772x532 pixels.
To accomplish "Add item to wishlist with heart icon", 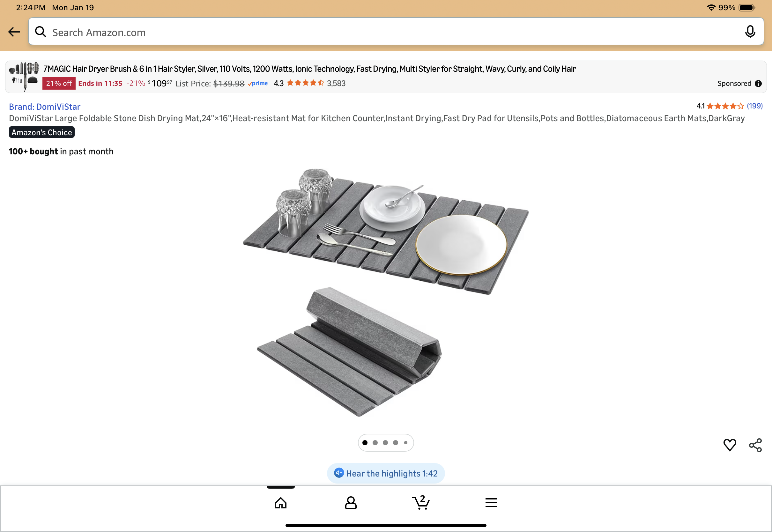I will 730,445.
